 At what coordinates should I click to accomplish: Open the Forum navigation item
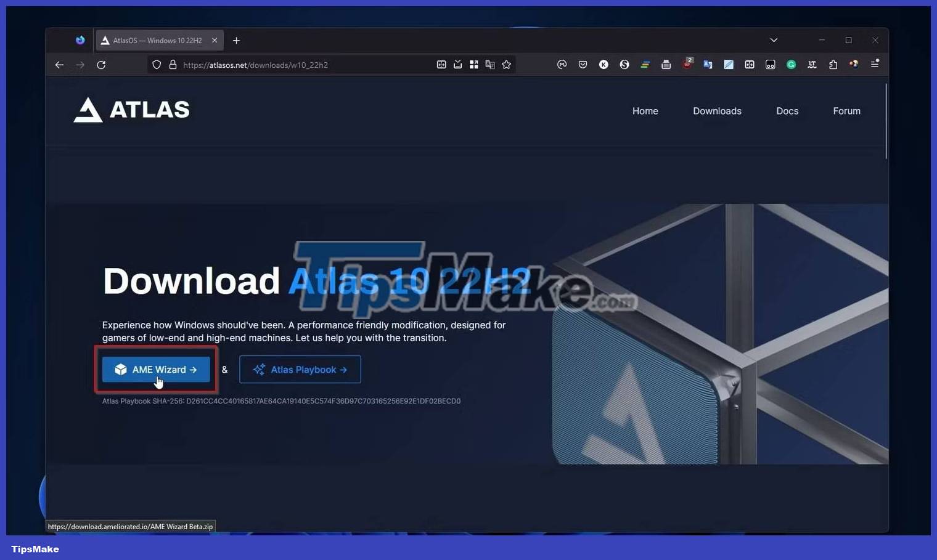pos(846,111)
